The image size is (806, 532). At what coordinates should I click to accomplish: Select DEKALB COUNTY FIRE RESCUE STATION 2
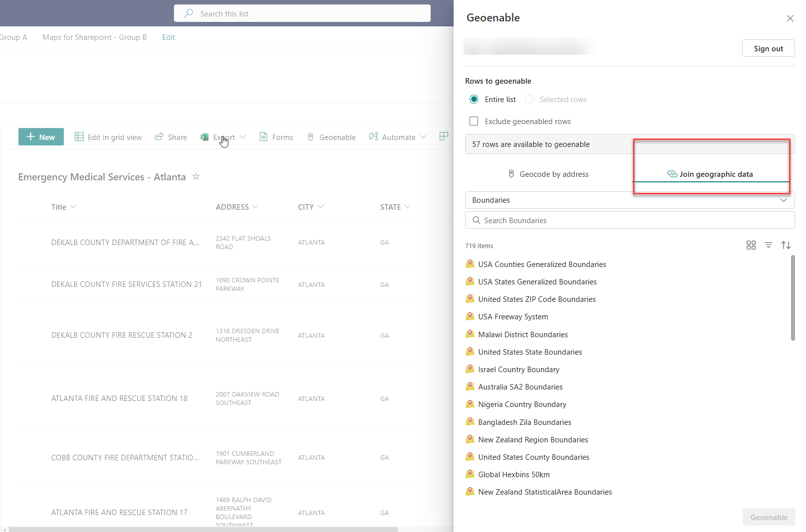click(122, 335)
